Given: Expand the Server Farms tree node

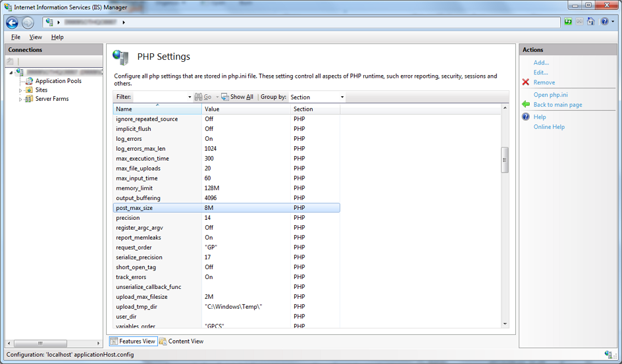Looking at the screenshot, I should [x=20, y=99].
